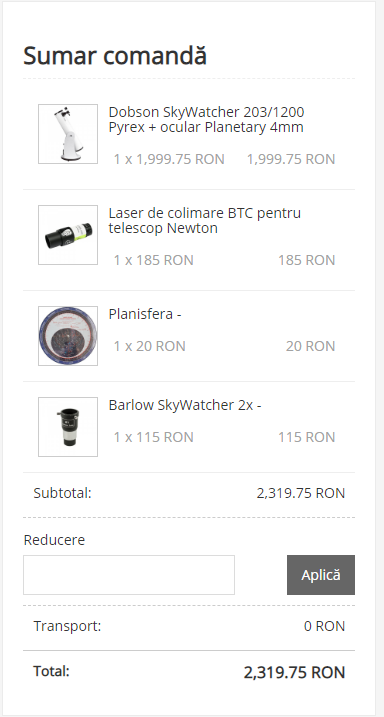View the Planisfera product thumbnail
The image size is (384, 717).
68,336
